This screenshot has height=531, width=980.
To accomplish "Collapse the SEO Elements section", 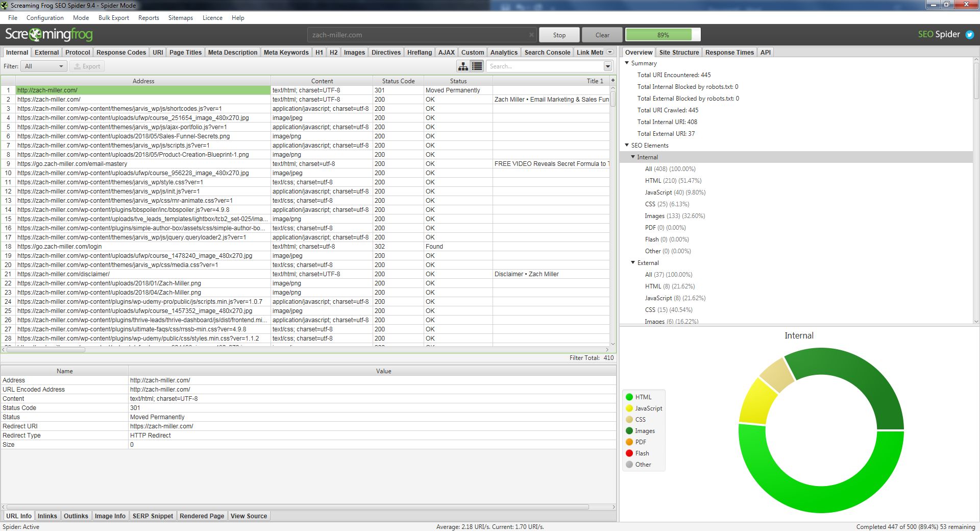I will (627, 146).
